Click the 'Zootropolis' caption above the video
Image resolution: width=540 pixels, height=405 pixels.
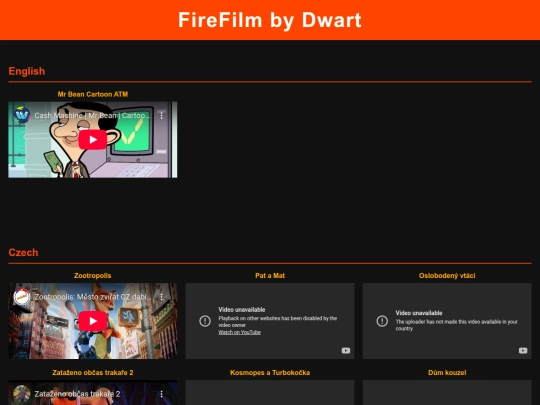coord(93,276)
